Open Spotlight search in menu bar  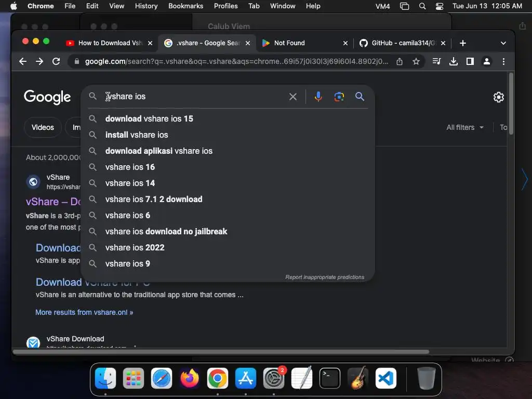pyautogui.click(x=422, y=6)
